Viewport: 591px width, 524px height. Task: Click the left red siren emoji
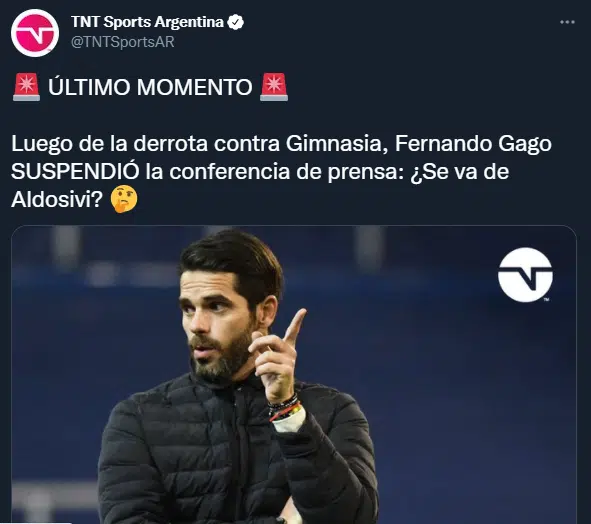(x=26, y=87)
